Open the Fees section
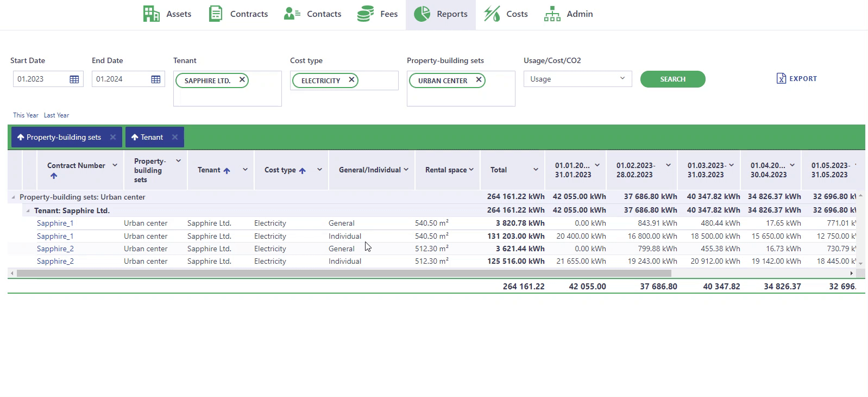This screenshot has height=397, width=868. click(378, 14)
